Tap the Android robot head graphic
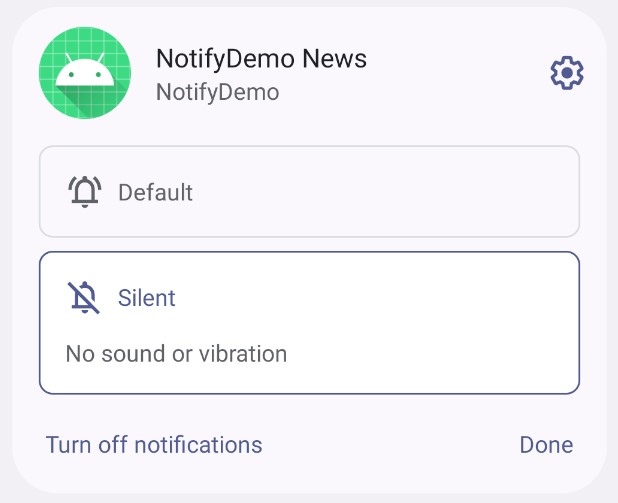This screenshot has width=618, height=503. click(x=85, y=72)
